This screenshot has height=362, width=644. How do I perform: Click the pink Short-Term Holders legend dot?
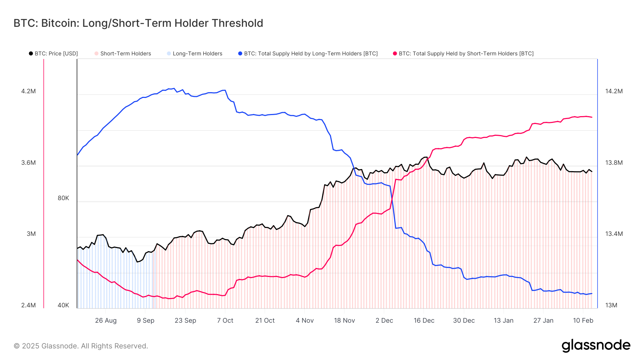[97, 54]
